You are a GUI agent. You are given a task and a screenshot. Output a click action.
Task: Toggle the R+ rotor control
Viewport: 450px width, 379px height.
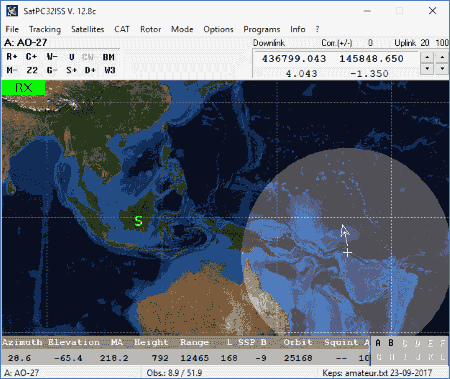(12, 57)
